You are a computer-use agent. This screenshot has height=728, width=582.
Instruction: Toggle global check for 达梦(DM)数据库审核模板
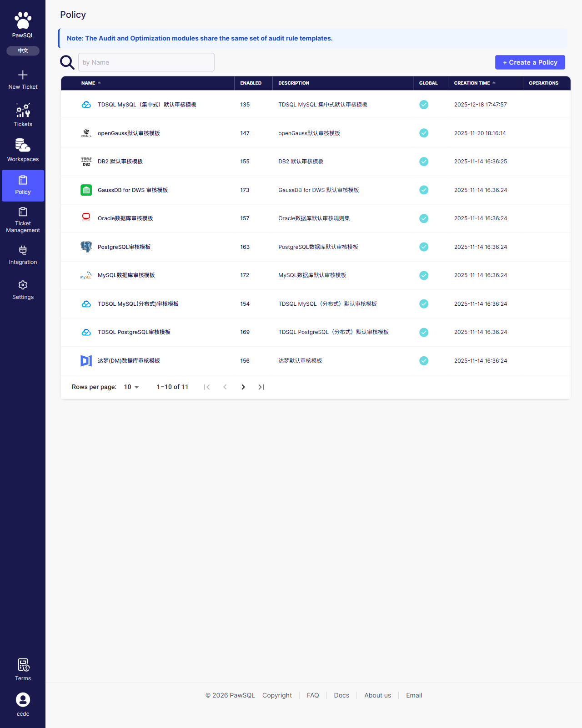point(424,361)
